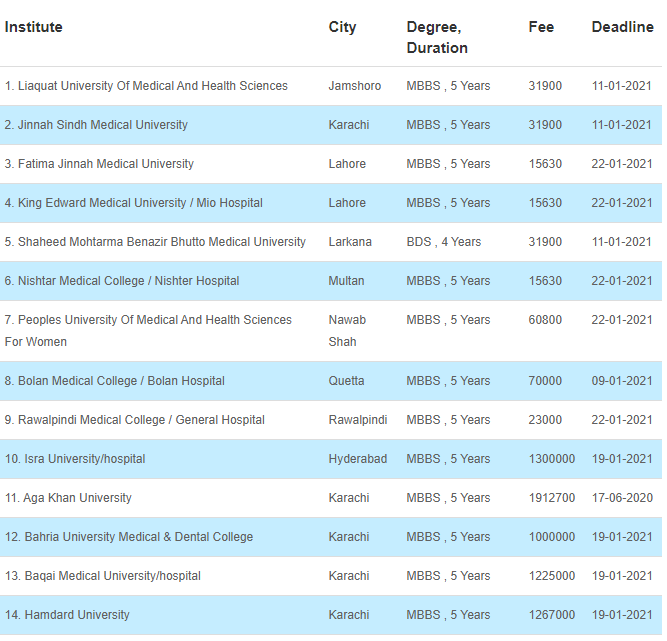Open Peoples University Of Medical And Health Sciences
The image size is (667, 641).
click(x=148, y=331)
